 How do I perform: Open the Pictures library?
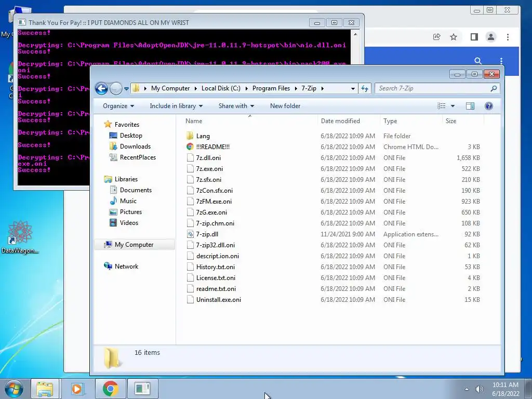click(x=130, y=212)
